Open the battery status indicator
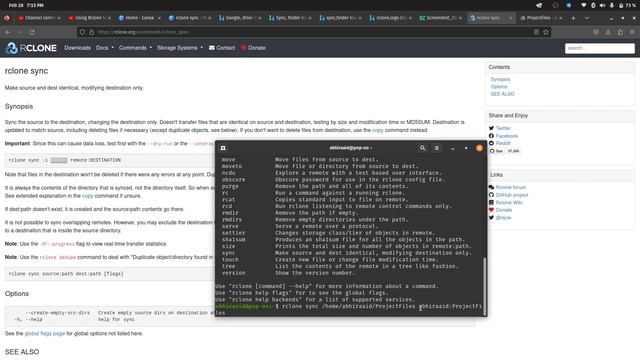 (x=627, y=5)
